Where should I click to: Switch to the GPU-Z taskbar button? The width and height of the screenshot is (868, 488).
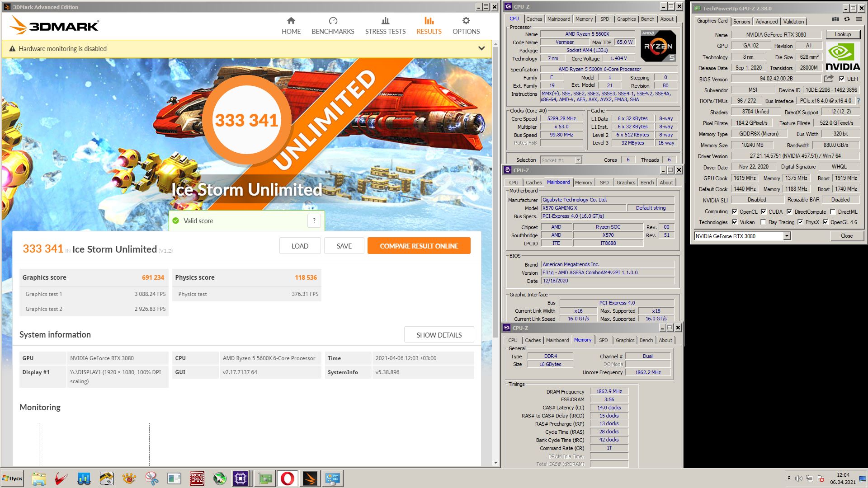pyautogui.click(x=265, y=479)
